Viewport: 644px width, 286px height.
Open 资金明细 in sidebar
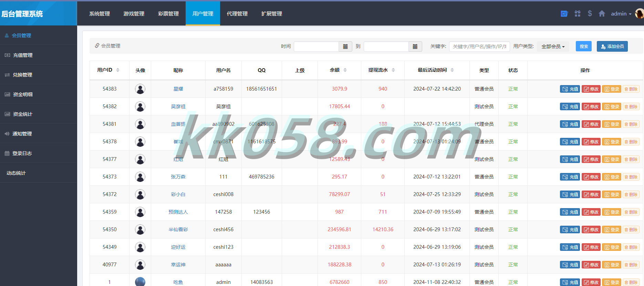(38, 94)
